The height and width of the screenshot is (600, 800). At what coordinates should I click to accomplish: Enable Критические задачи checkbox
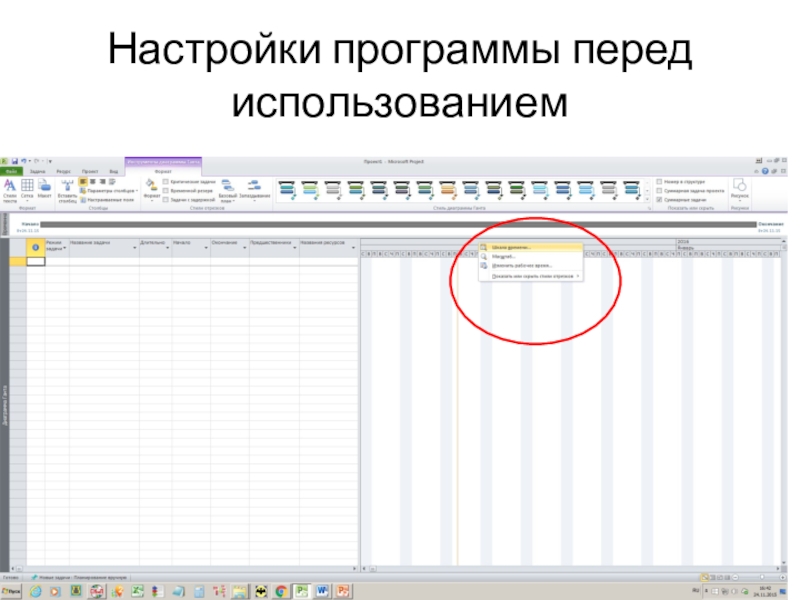pyautogui.click(x=166, y=182)
